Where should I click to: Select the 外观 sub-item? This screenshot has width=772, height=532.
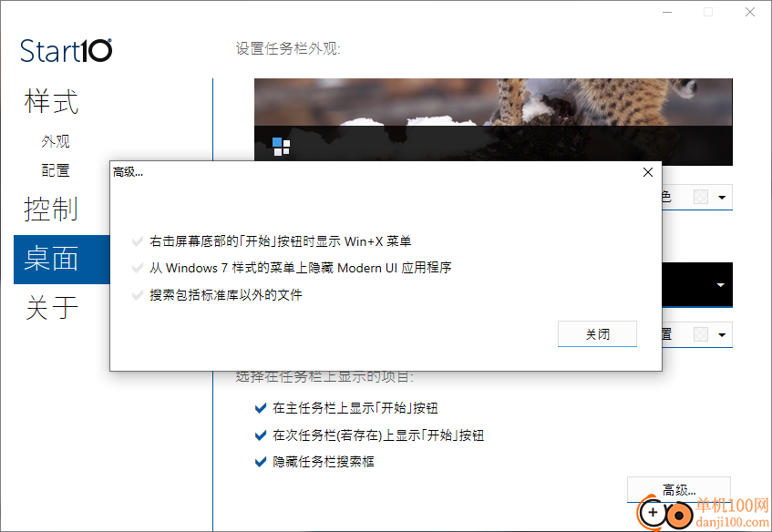point(56,142)
